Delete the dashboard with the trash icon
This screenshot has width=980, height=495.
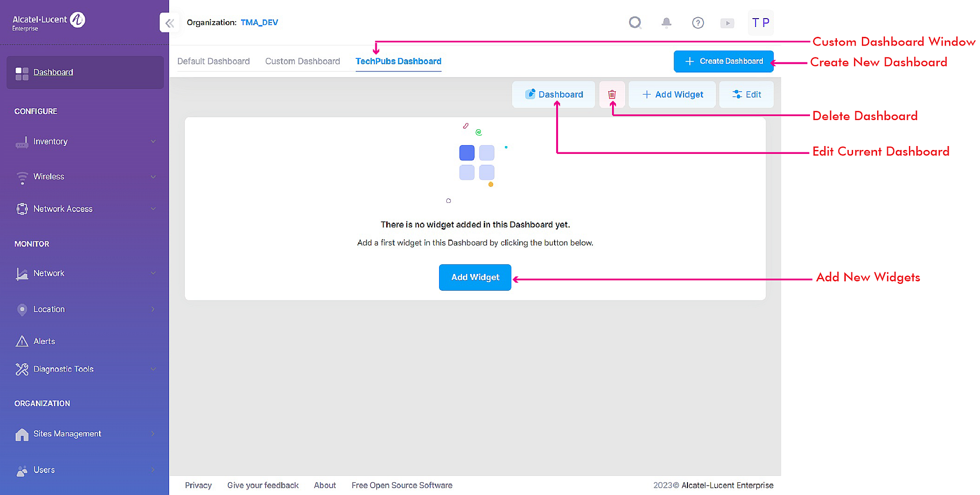click(612, 95)
